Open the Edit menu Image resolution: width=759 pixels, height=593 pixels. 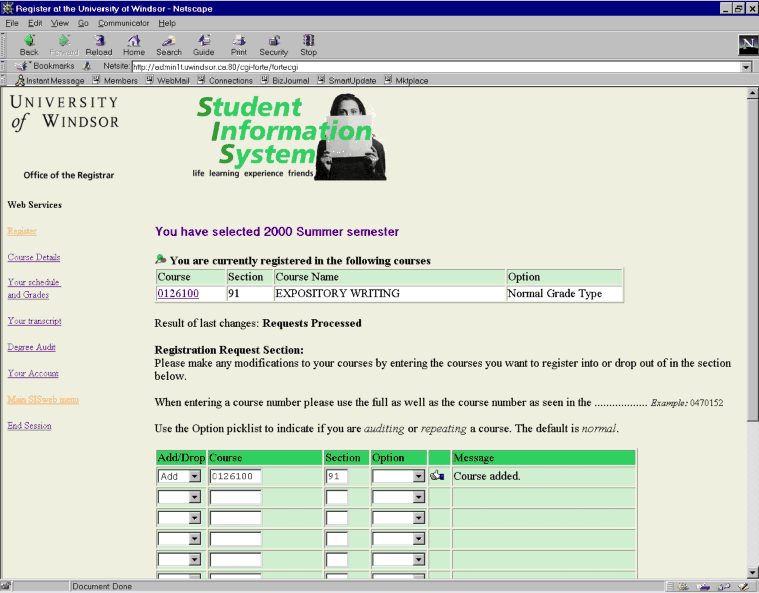coord(35,22)
